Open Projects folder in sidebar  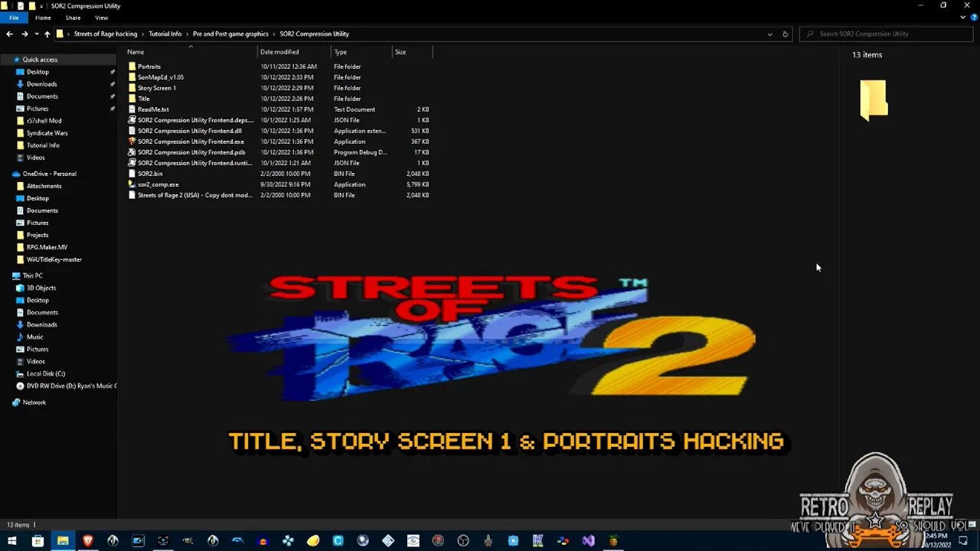[38, 235]
